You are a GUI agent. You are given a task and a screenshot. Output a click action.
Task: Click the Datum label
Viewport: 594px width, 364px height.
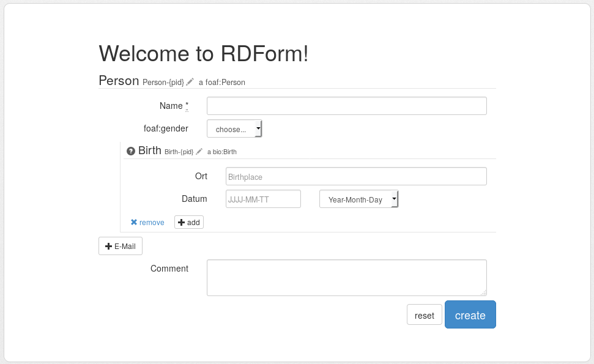click(x=195, y=199)
